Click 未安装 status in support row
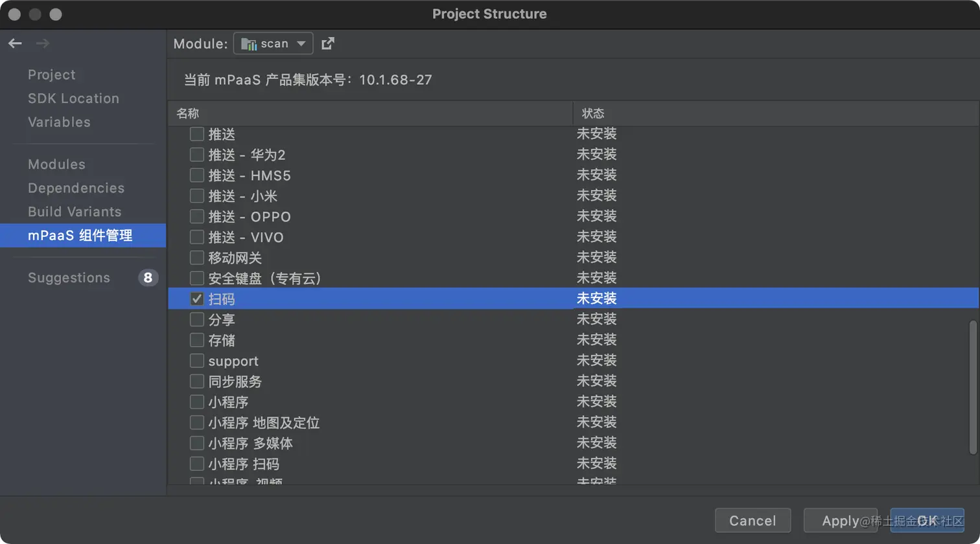Viewport: 980px width, 544px height. coord(596,360)
